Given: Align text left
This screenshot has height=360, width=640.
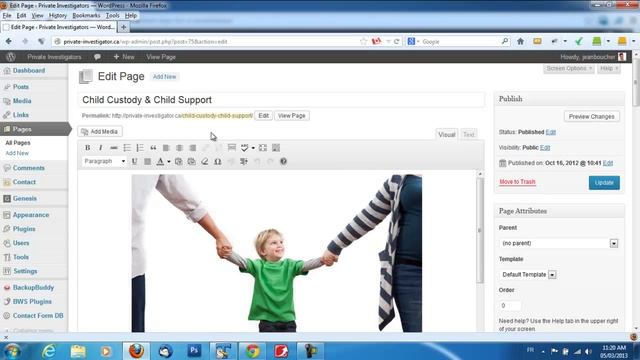Looking at the screenshot, I should click(166, 148).
